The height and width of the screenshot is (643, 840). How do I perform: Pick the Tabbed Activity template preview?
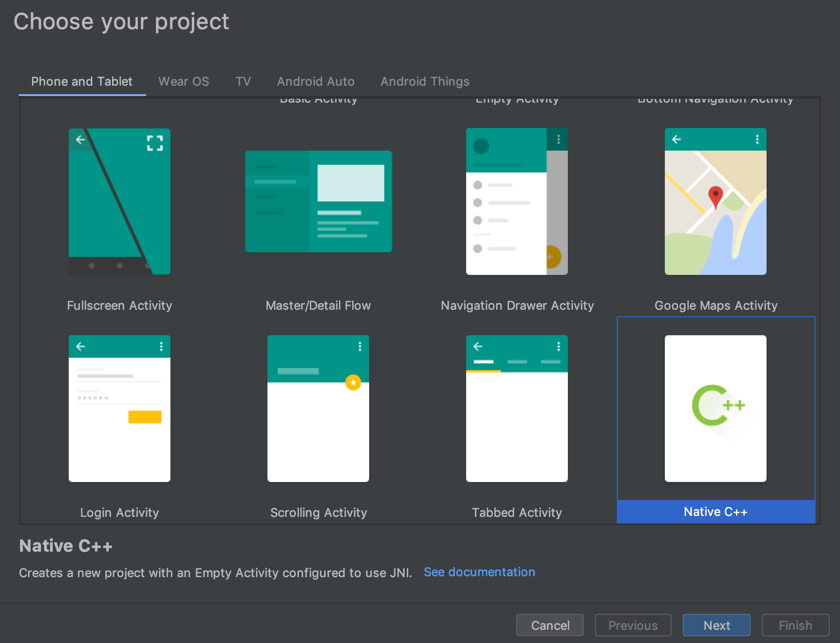(x=517, y=409)
